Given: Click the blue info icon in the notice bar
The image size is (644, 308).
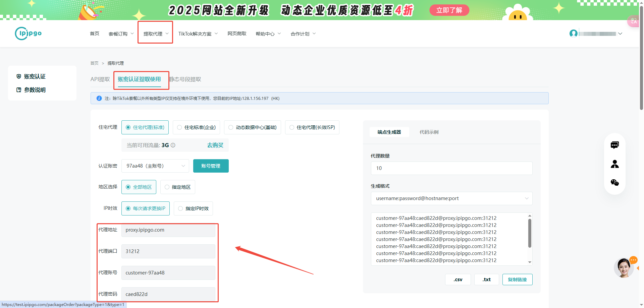Looking at the screenshot, I should click(99, 98).
